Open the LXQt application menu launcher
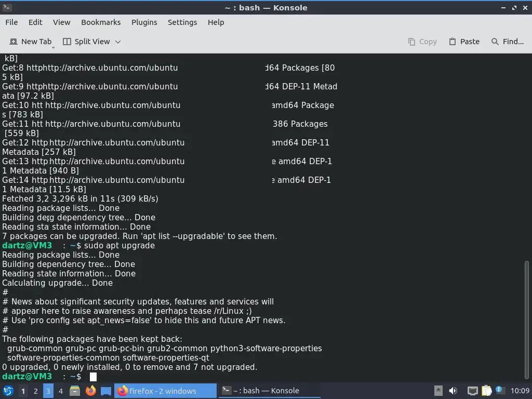The height and width of the screenshot is (399, 532). (8, 391)
